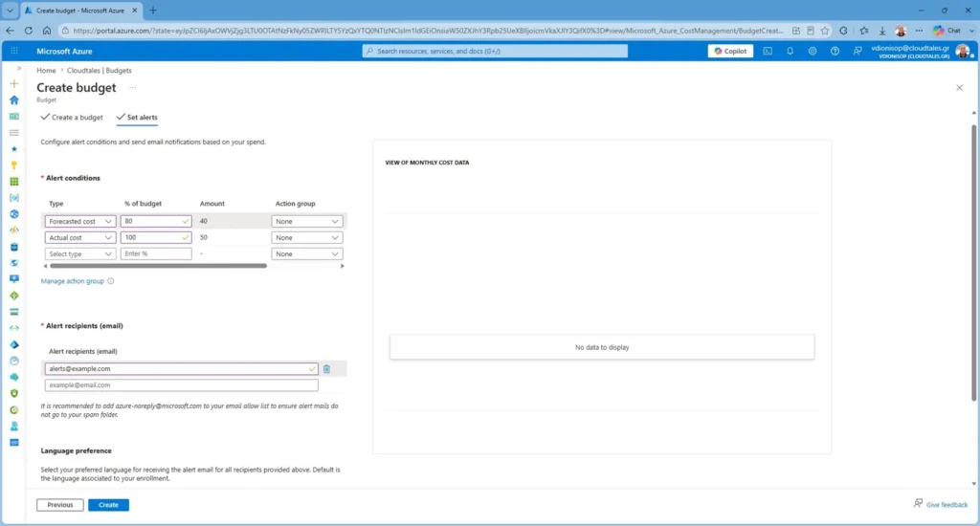The height and width of the screenshot is (526, 980).
Task: Focus the example@email.com recipient field
Action: coord(181,385)
